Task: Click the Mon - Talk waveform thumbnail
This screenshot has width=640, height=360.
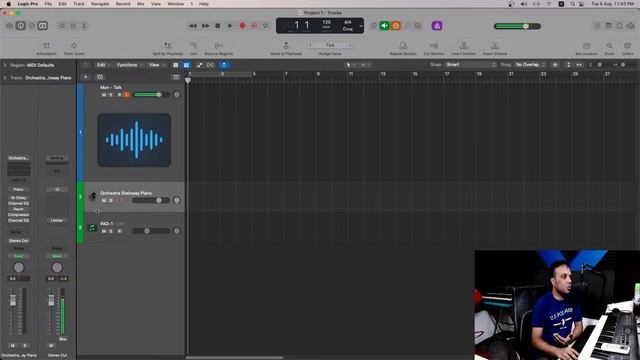Action: (x=134, y=140)
